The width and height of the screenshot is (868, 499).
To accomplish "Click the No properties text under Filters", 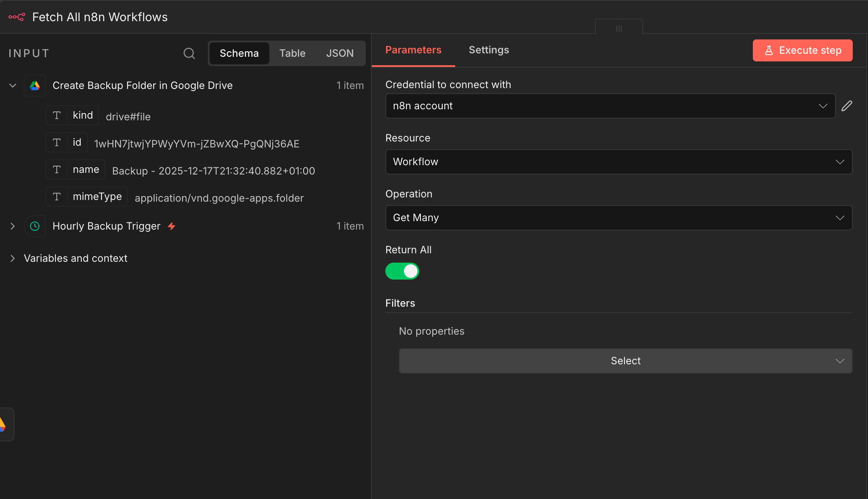I will click(x=432, y=331).
